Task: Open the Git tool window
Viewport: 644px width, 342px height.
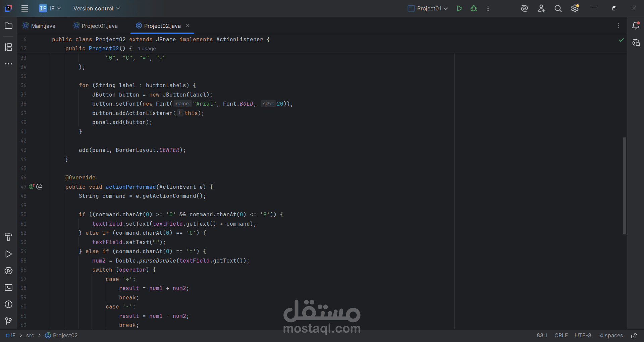Action: (8, 321)
